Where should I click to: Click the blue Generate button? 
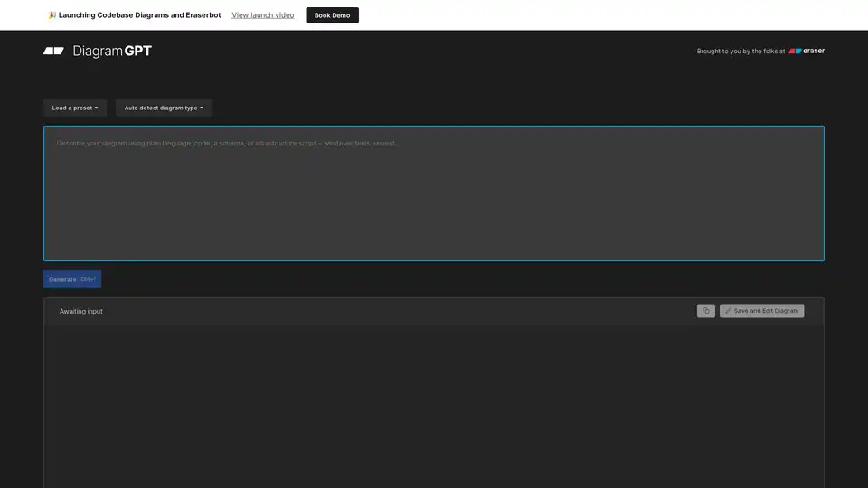click(72, 279)
